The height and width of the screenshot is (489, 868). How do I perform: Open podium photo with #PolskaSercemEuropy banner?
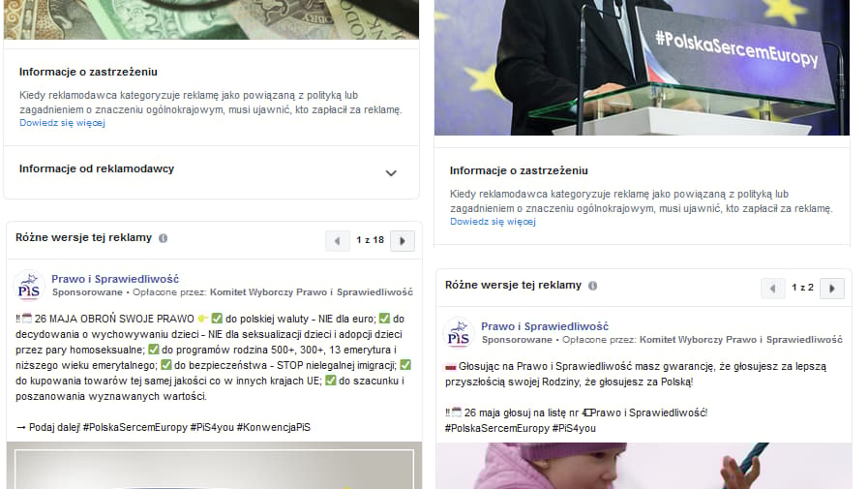click(x=642, y=68)
